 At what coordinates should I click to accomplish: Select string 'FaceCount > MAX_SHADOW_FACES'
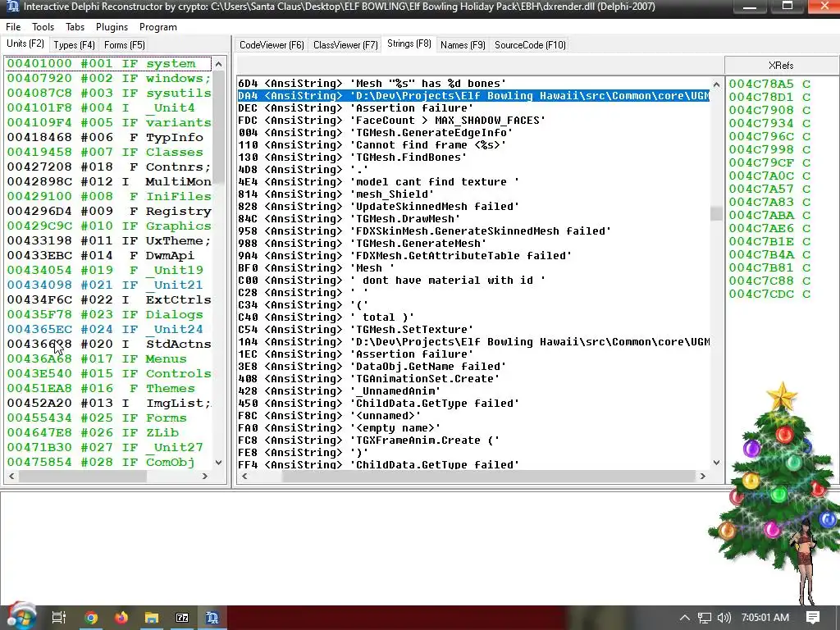pyautogui.click(x=473, y=121)
